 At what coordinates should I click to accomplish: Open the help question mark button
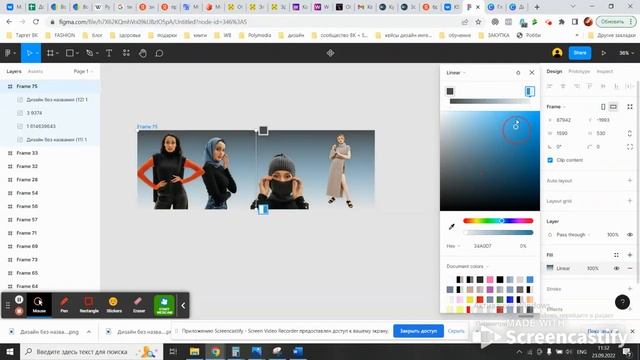[x=622, y=302]
